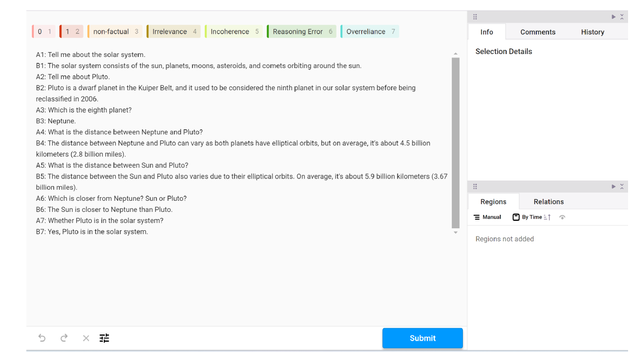Click play arrow in Info panel header
Screen dimensions: 644x362
pos(614,17)
